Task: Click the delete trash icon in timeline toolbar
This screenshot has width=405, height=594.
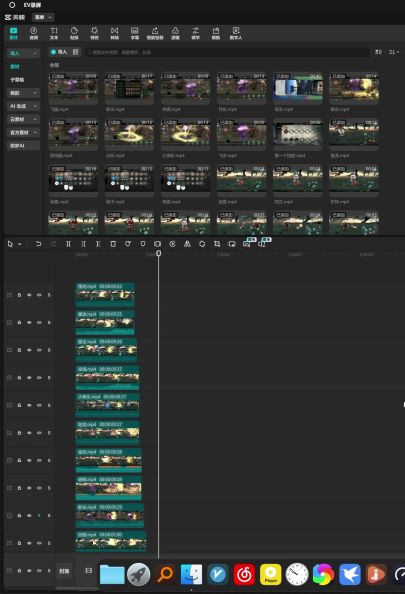Action: click(x=113, y=244)
